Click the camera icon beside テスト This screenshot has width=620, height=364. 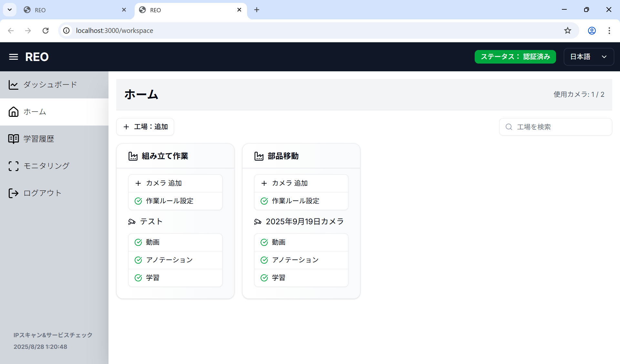pyautogui.click(x=132, y=222)
